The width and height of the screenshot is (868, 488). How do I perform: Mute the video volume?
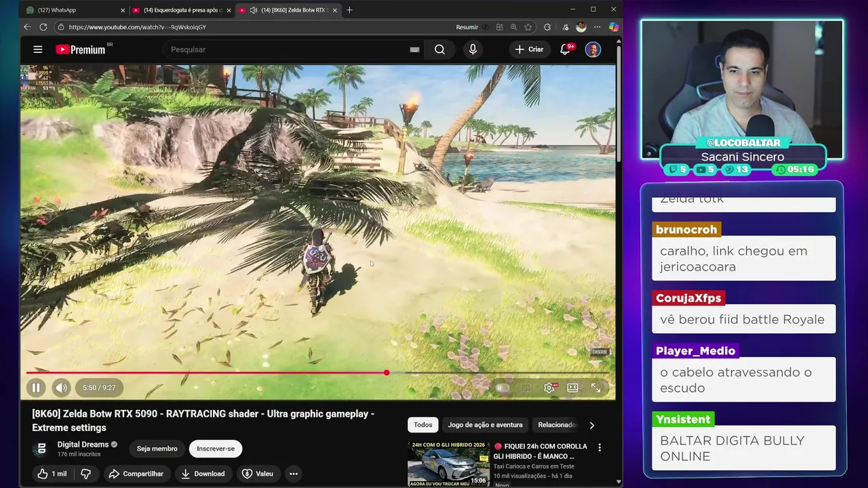61,388
